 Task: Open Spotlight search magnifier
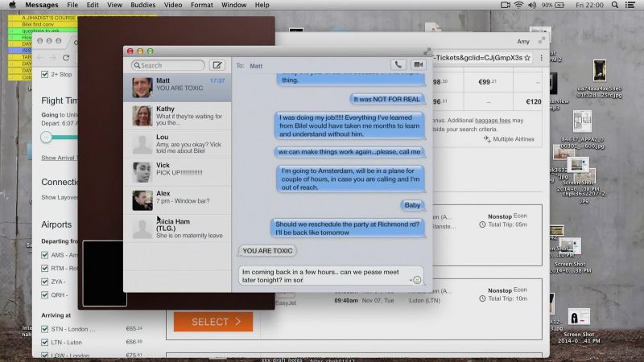coord(614,5)
